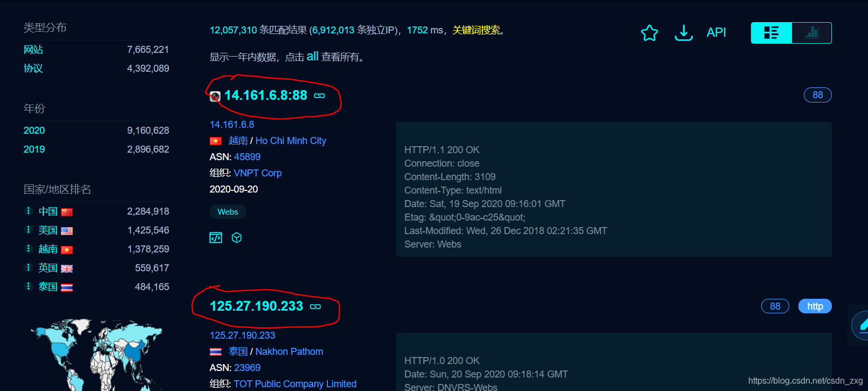Click port 88 badge of second result
Image resolution: width=868 pixels, height=391 pixels.
(775, 306)
